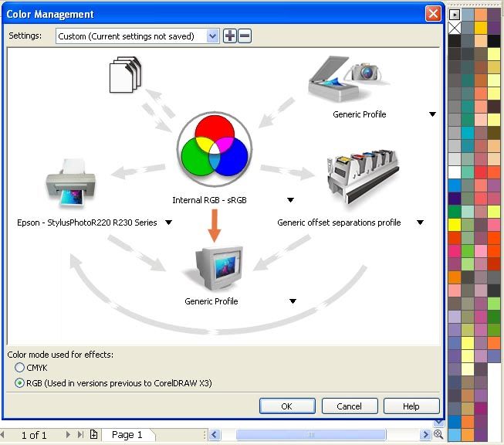The height and width of the screenshot is (445, 504).
Task: Click the '1 of 1' page counter
Action: click(x=34, y=436)
